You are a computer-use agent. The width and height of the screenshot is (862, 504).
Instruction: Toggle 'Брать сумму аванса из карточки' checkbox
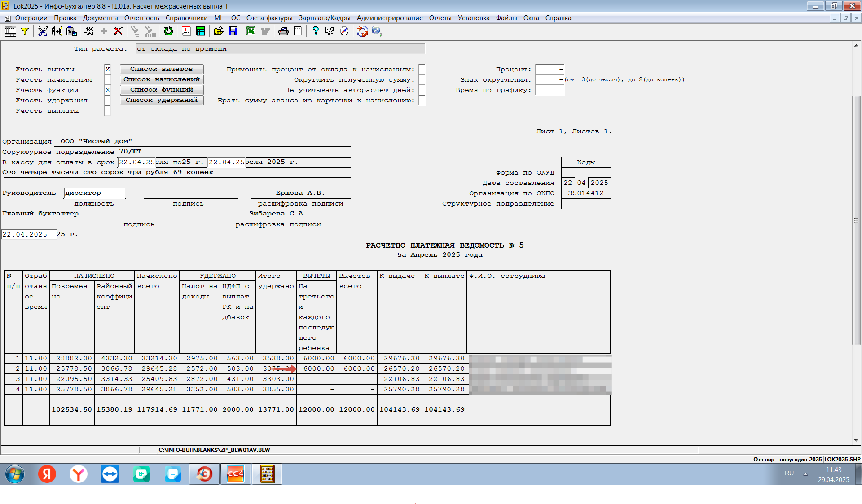[422, 100]
